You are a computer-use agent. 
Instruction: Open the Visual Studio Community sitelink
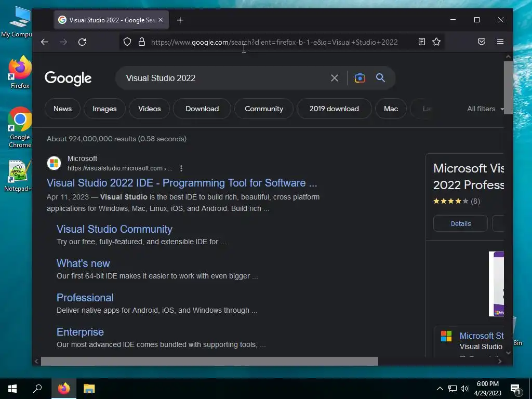[114, 229]
